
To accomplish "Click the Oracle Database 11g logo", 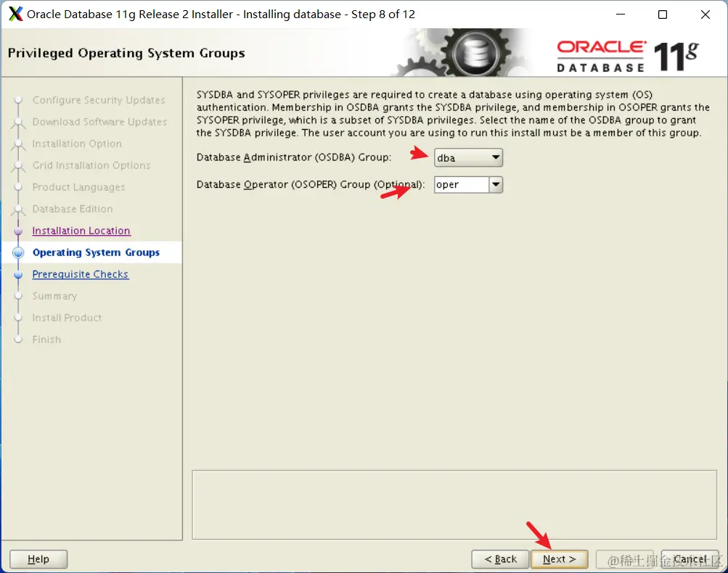I will (628, 56).
